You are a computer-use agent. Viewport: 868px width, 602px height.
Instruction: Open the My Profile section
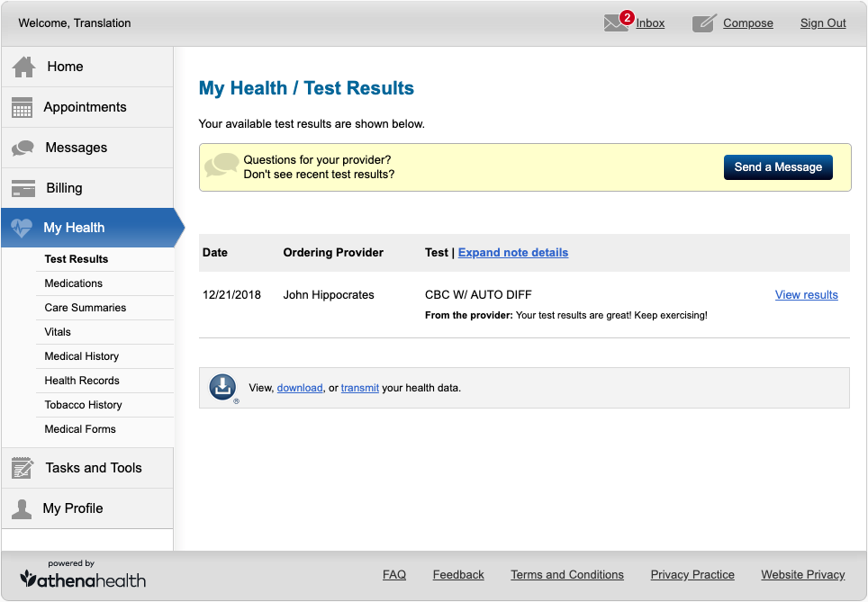pos(87,508)
